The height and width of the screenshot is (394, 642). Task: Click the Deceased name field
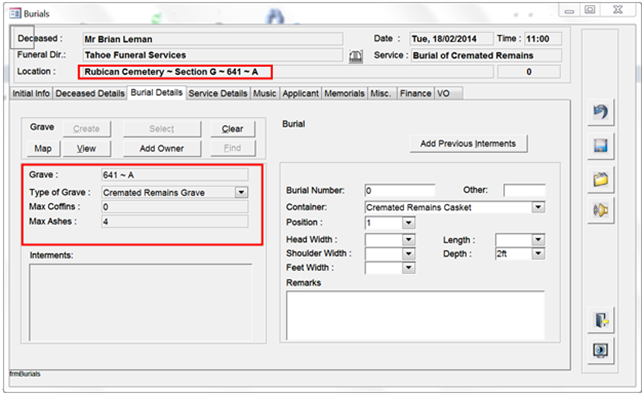[x=213, y=39]
